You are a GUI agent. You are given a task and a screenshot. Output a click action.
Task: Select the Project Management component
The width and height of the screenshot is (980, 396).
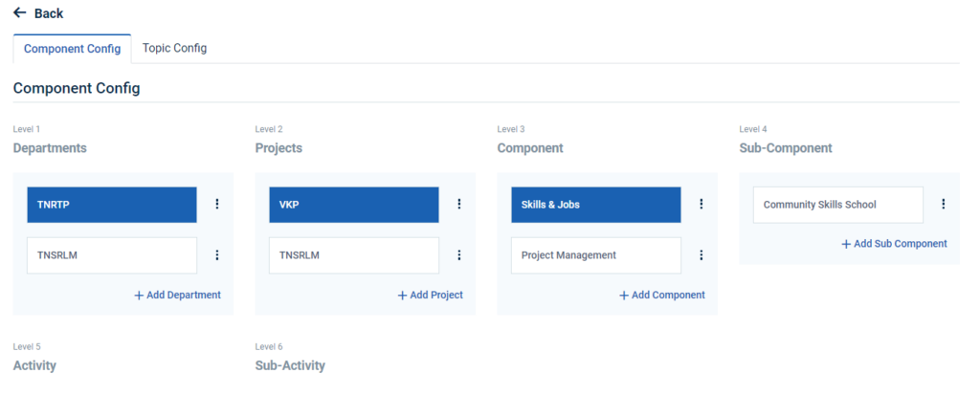pos(596,255)
